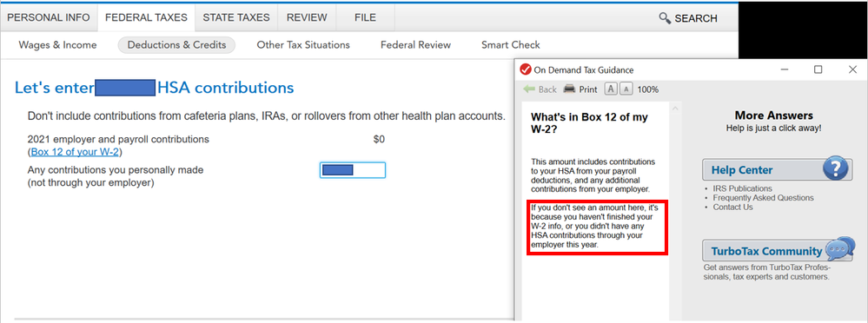
Task: Click the personal contributions amount field
Action: pos(353,170)
